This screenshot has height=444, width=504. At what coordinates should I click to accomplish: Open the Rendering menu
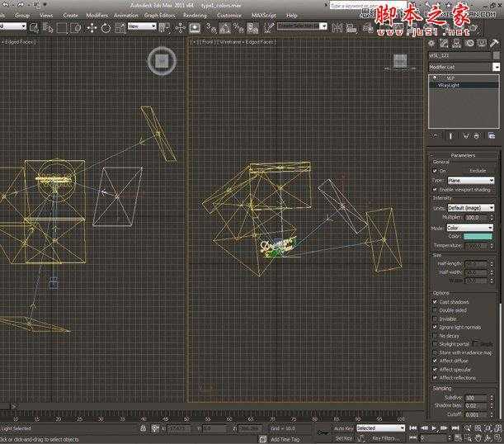click(195, 16)
